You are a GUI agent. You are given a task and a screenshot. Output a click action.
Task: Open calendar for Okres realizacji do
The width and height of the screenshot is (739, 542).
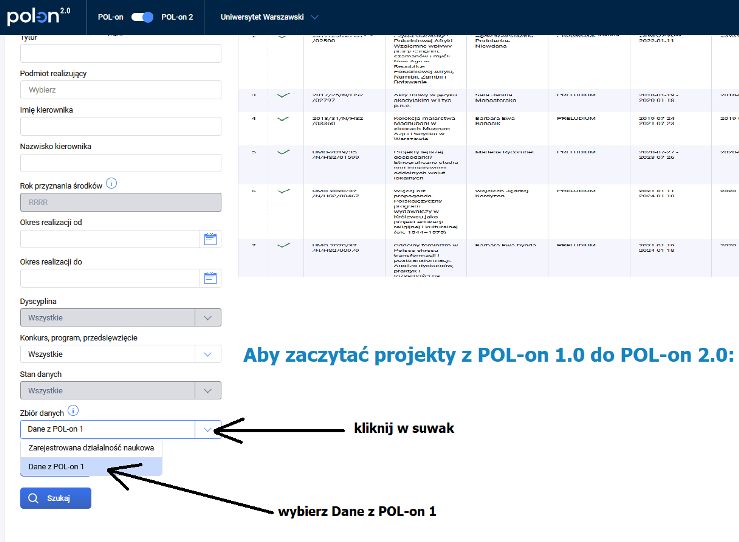(x=210, y=278)
